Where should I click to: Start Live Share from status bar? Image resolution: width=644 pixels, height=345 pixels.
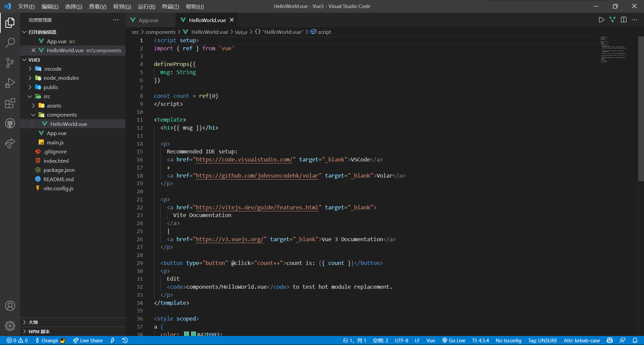click(x=88, y=340)
